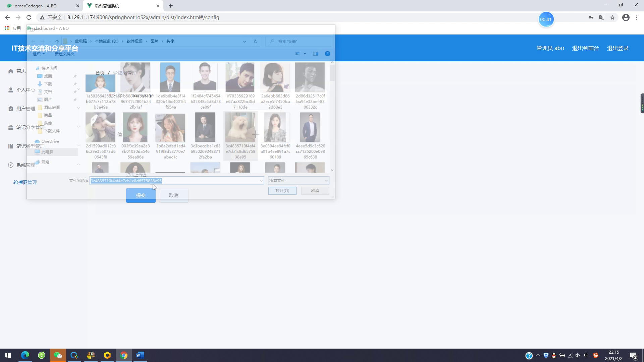Click the Windows clock 22:15
Viewport: 644px width, 362px height.
[614, 352]
